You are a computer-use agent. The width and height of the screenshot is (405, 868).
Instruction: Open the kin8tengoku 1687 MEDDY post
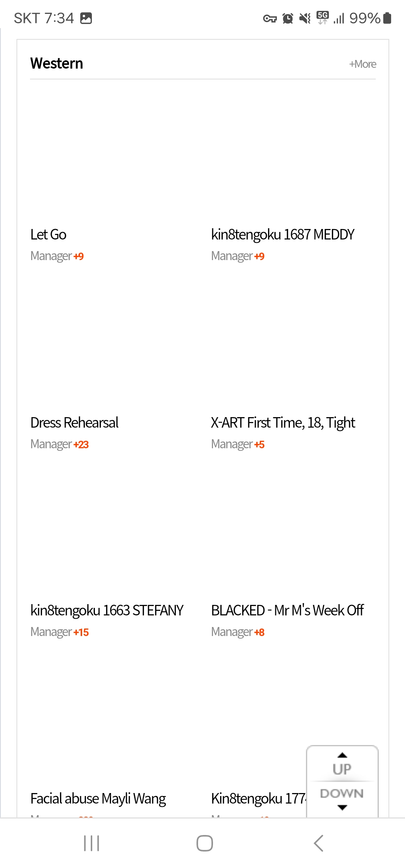[283, 235]
